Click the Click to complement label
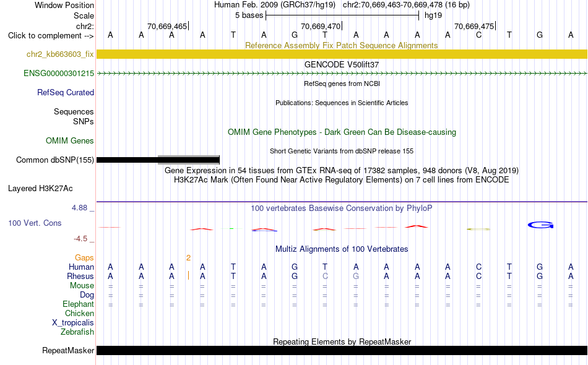The width and height of the screenshot is (588, 365). tap(51, 36)
